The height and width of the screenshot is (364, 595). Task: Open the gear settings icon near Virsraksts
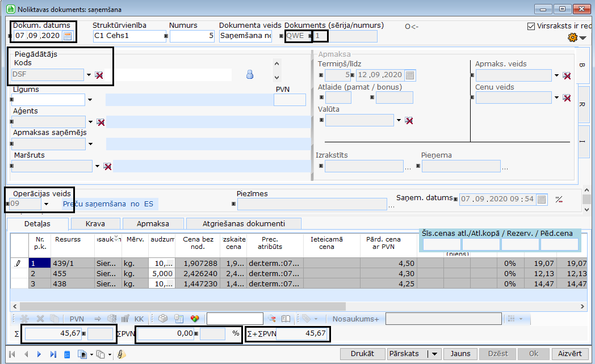click(x=573, y=37)
